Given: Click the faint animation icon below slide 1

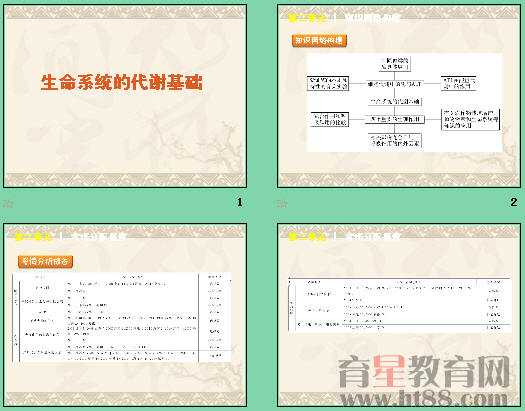Looking at the screenshot, I should pos(8,203).
